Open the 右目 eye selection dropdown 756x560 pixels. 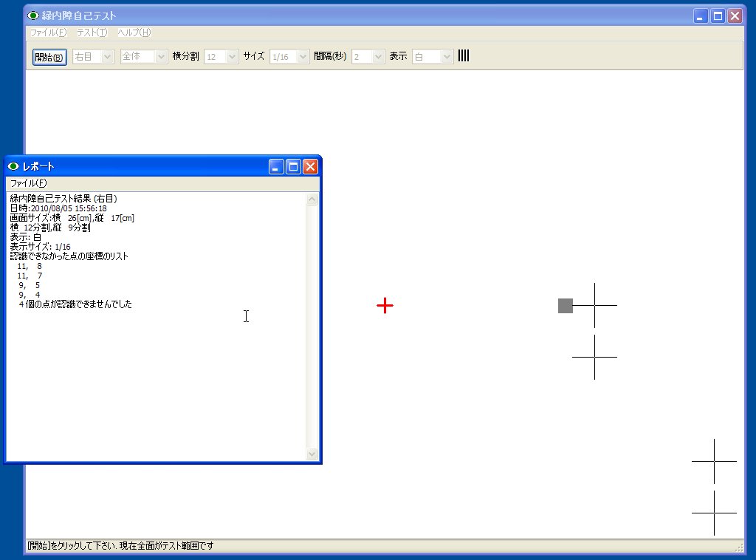point(93,56)
